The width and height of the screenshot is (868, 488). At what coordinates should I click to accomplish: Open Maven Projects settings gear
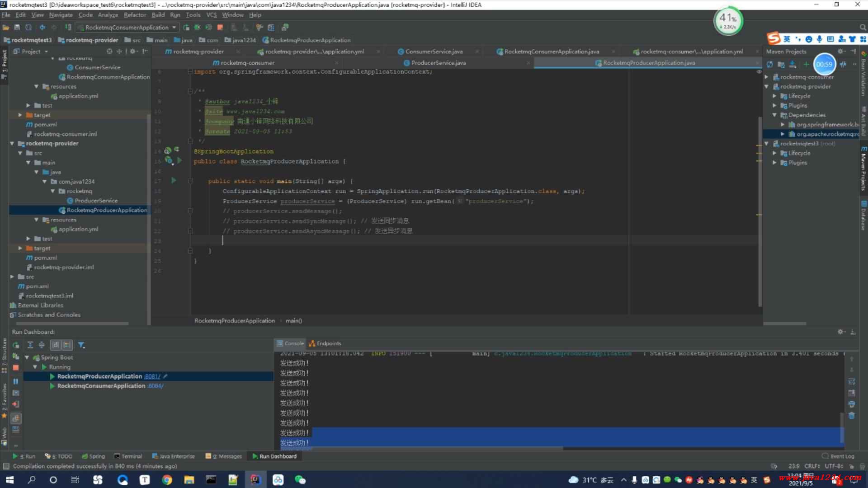tap(841, 52)
